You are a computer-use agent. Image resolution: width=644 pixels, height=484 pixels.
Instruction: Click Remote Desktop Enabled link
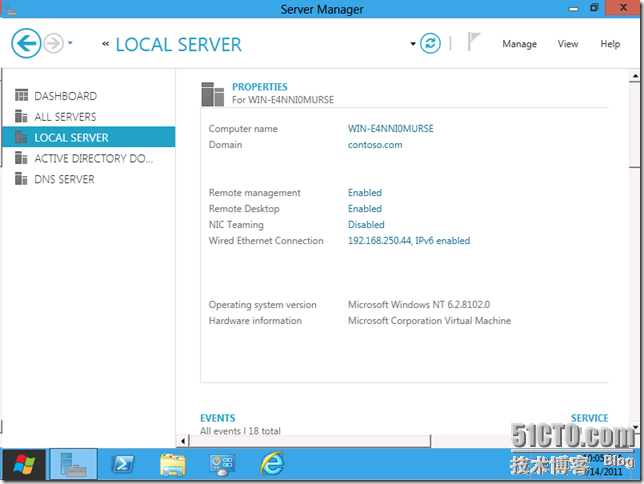click(365, 209)
